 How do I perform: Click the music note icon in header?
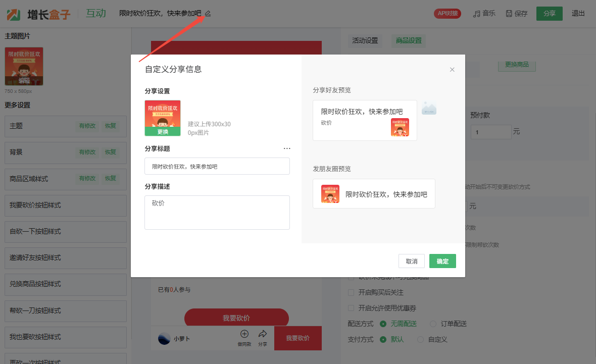[x=476, y=14]
